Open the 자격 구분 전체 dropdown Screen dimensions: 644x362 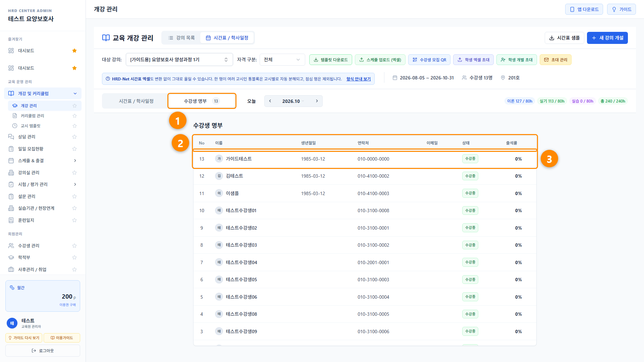click(282, 60)
